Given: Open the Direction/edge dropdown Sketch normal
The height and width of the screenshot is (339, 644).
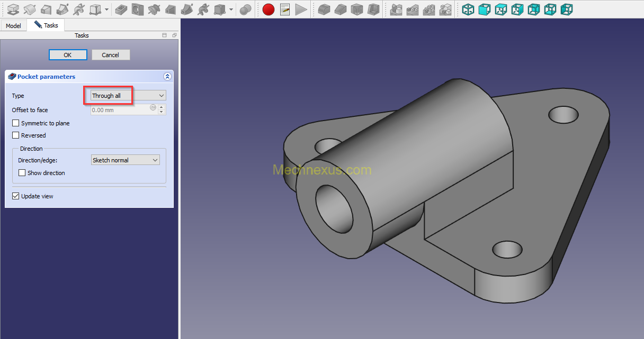Looking at the screenshot, I should click(x=126, y=160).
